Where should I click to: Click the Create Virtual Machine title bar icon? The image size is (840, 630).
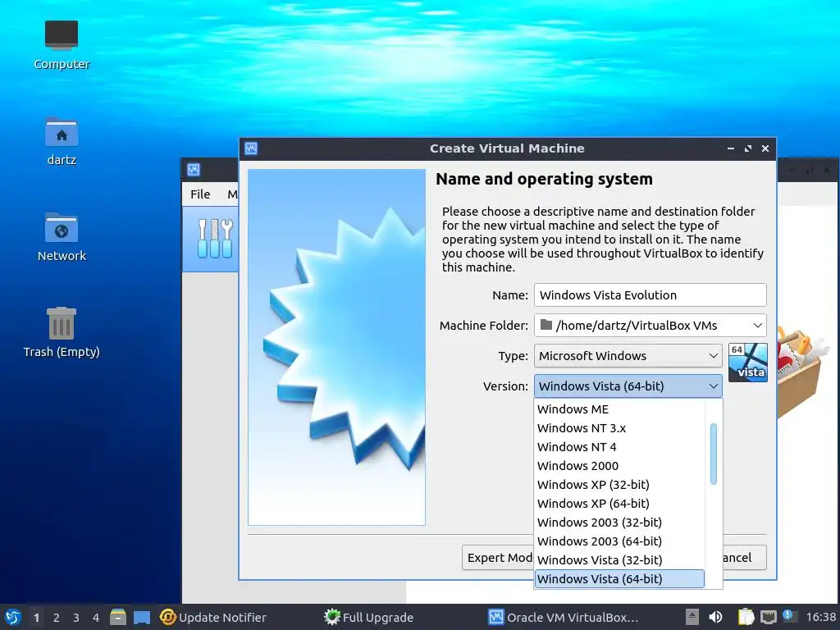coord(251,148)
